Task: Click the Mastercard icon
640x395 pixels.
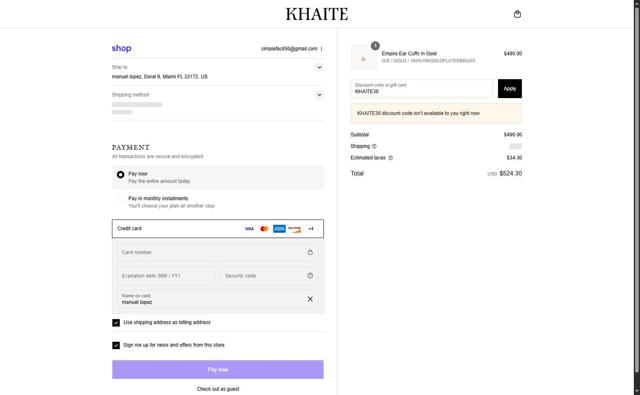Action: [264, 229]
